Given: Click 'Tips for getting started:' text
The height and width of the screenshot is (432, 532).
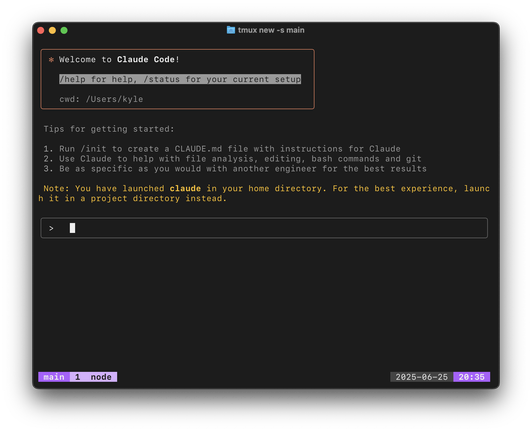Looking at the screenshot, I should (x=109, y=129).
